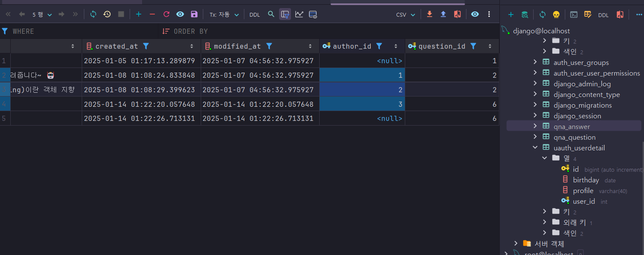Select the django_migrations table
644x255 pixels.
[x=583, y=105]
